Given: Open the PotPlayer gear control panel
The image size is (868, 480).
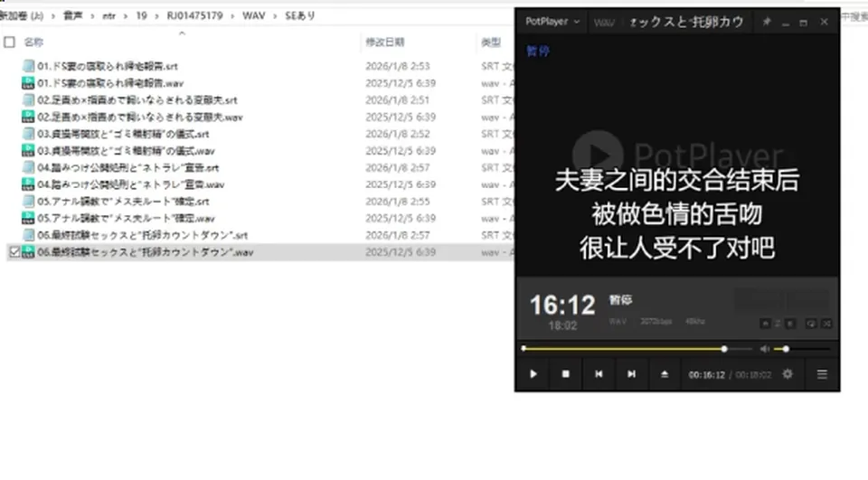Looking at the screenshot, I should [788, 374].
